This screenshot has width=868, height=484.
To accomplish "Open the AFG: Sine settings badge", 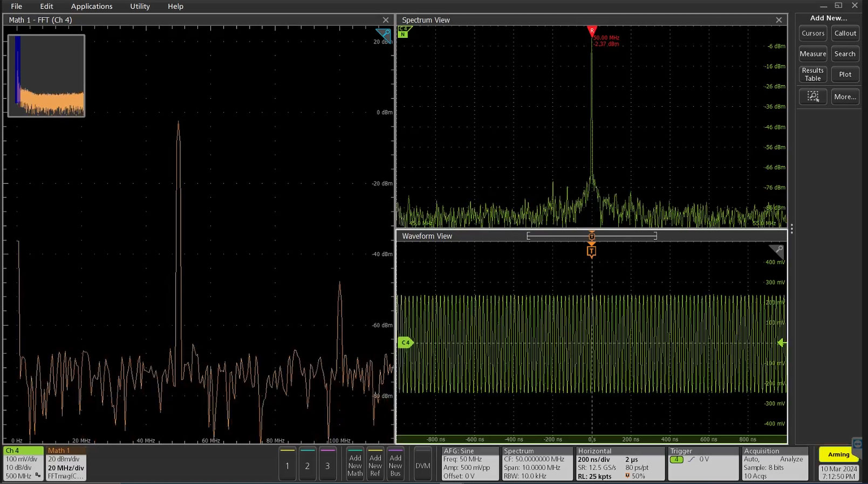I will click(x=470, y=464).
